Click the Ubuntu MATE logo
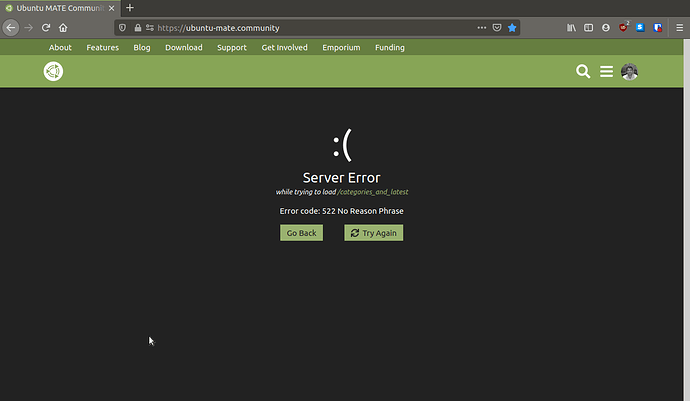 pyautogui.click(x=53, y=71)
